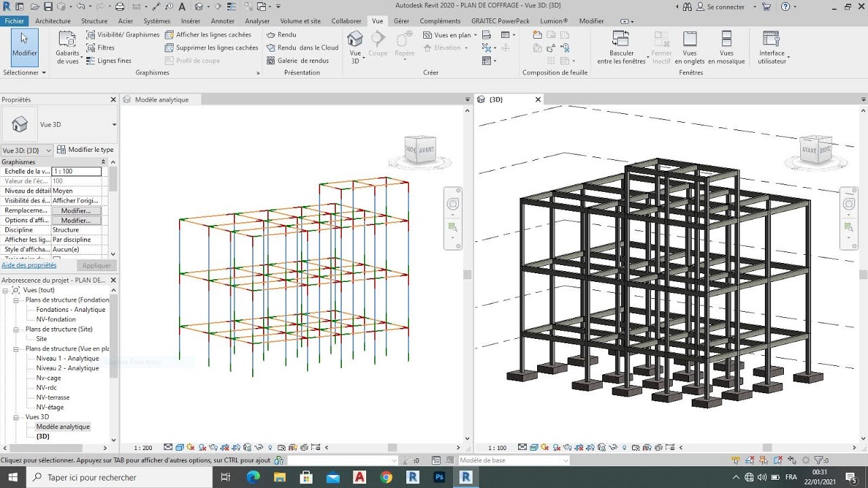The image size is (868, 488).
Task: Click Afficher les lignes cachées
Action: pyautogui.click(x=208, y=35)
